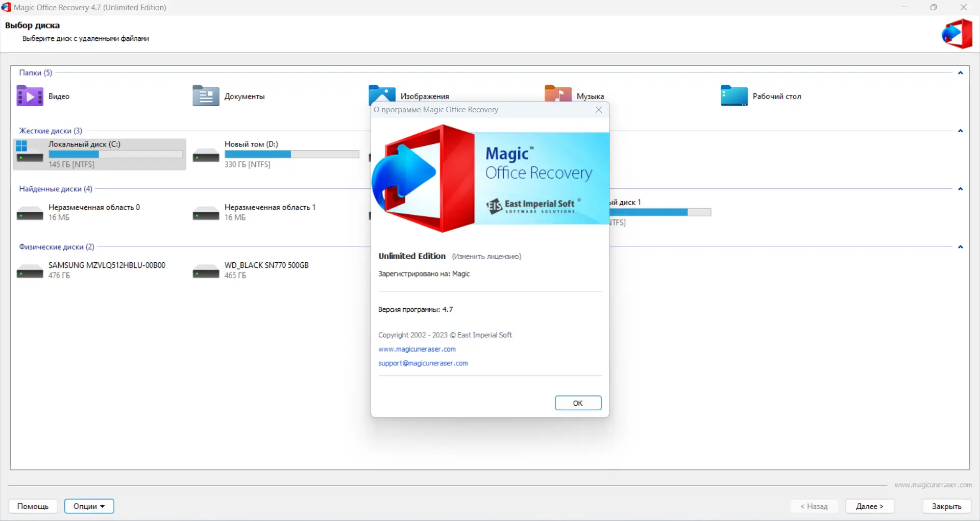Viewport: 980px width, 521px height.
Task: Click the Жесткие диски (3) header
Action: (x=51, y=131)
